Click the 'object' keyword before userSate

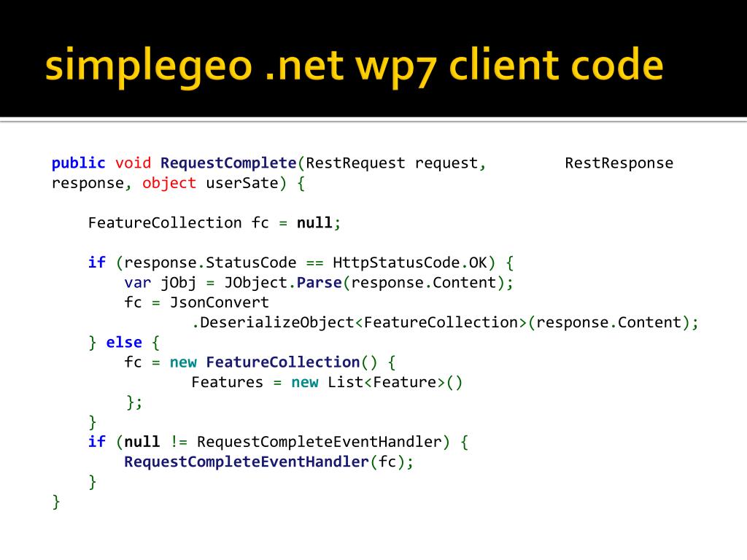(x=169, y=183)
